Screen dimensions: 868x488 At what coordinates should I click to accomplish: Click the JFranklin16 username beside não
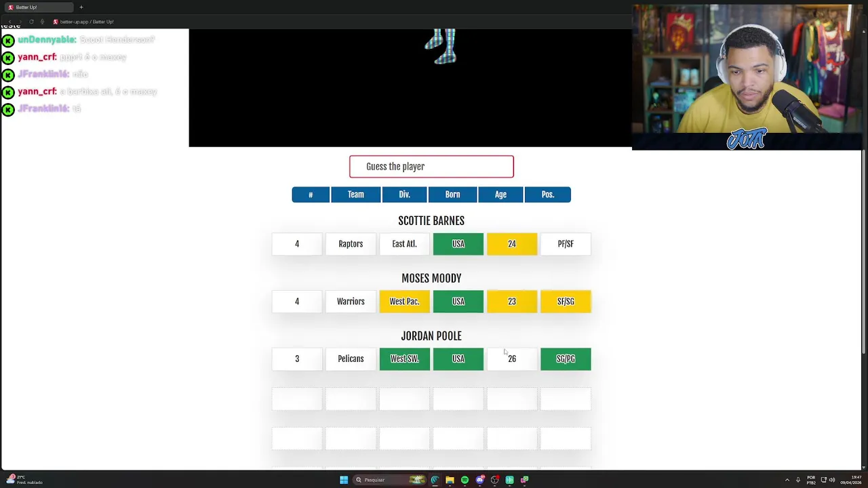(x=43, y=75)
